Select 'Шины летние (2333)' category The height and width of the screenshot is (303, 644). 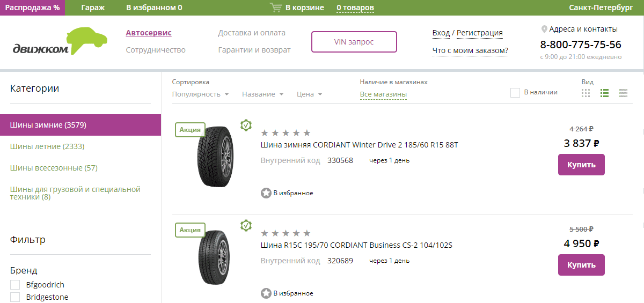tap(47, 146)
